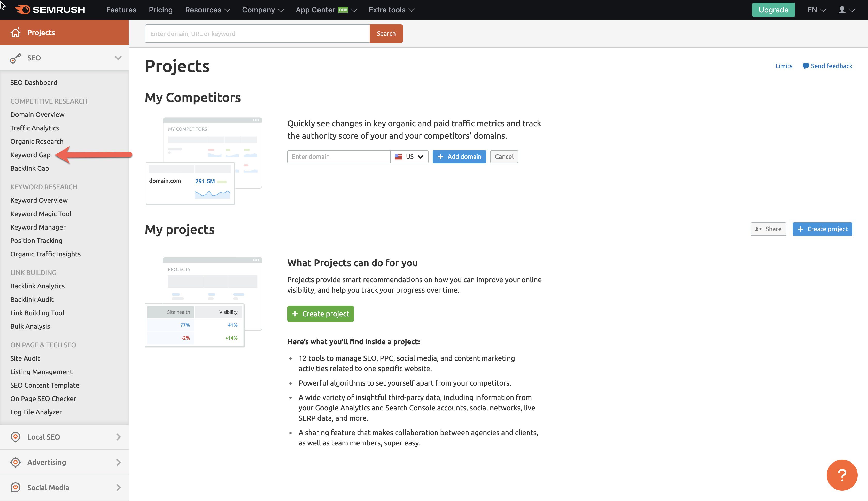Open the Resources menu
The height and width of the screenshot is (501, 868).
207,10
